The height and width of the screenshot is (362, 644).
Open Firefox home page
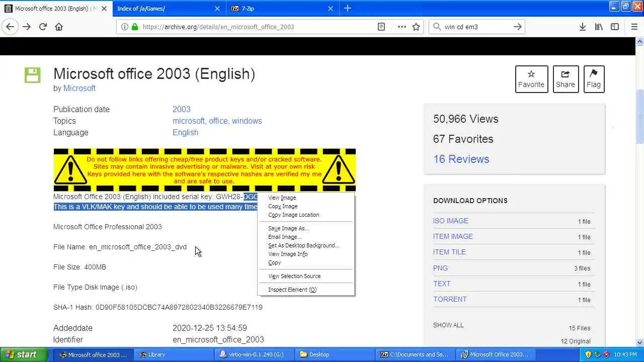(x=59, y=27)
